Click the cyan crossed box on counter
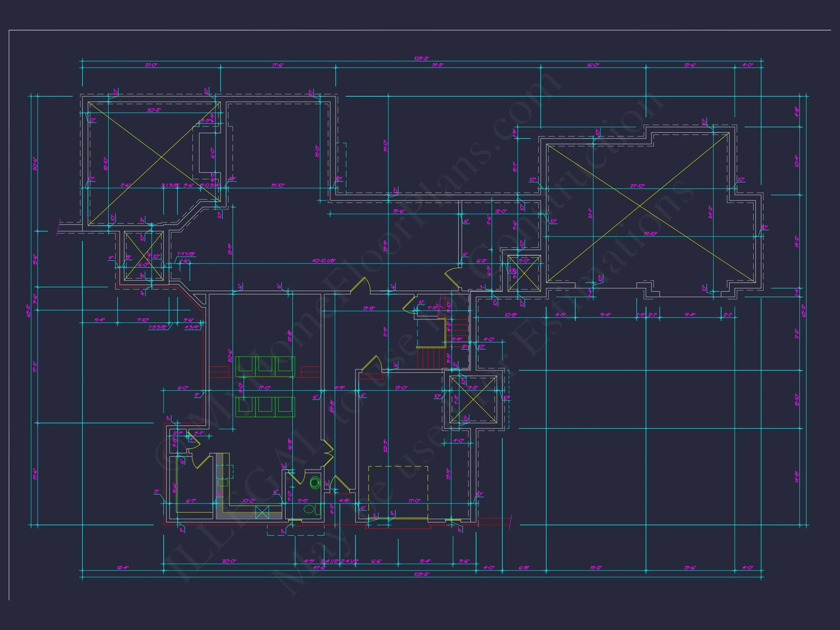Screen dimensions: 840x630 point(262,513)
